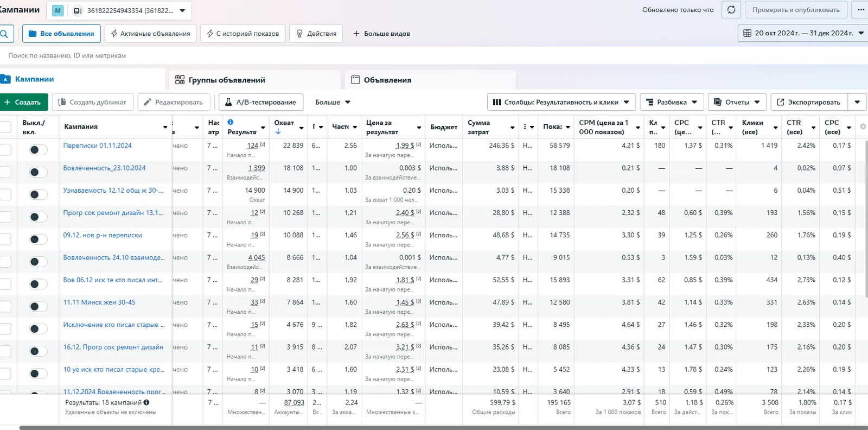The image size is (868, 430).
Task: Toggle the 'Переписки 01.11.2024' campaign switch
Action: (x=38, y=150)
